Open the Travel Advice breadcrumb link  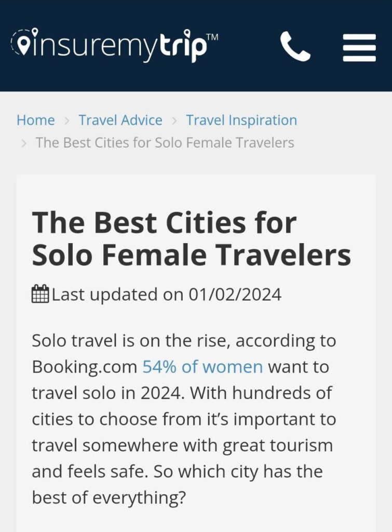(120, 120)
